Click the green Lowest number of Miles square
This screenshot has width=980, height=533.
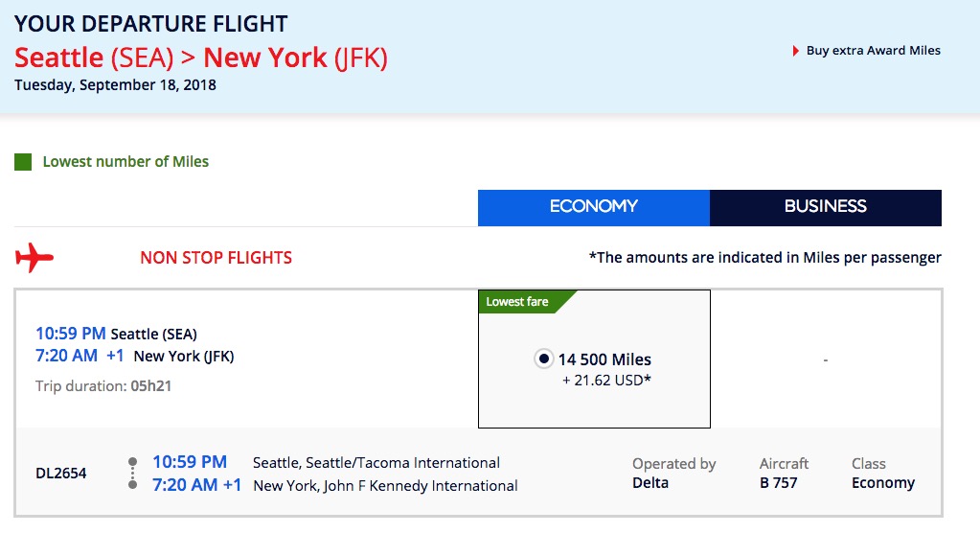(23, 162)
